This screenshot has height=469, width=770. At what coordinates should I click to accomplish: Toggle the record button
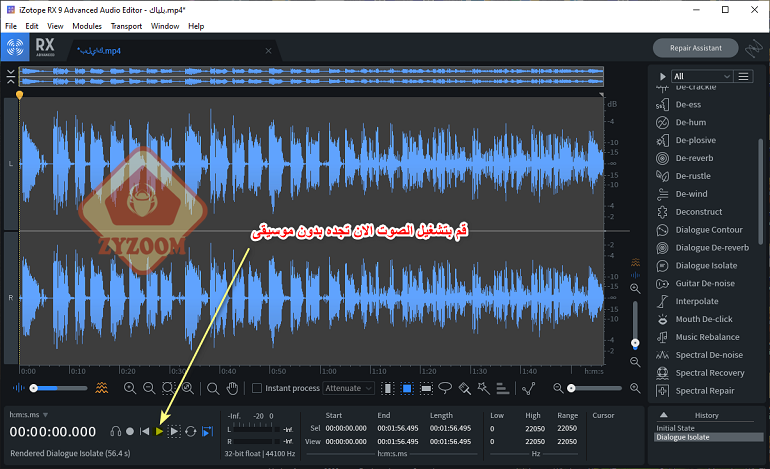tap(130, 431)
